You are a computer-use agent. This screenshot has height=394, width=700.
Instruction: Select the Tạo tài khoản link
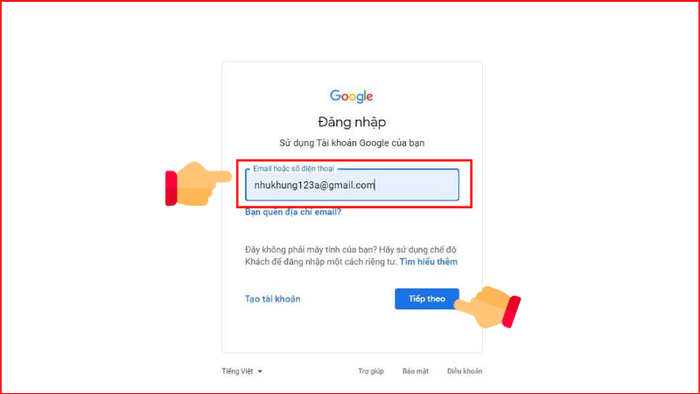272,299
